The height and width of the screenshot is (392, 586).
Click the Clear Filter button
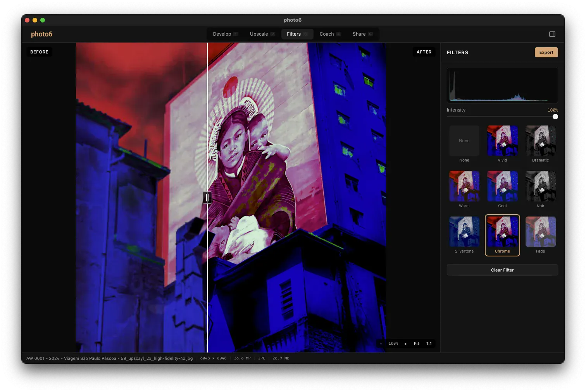(x=502, y=270)
